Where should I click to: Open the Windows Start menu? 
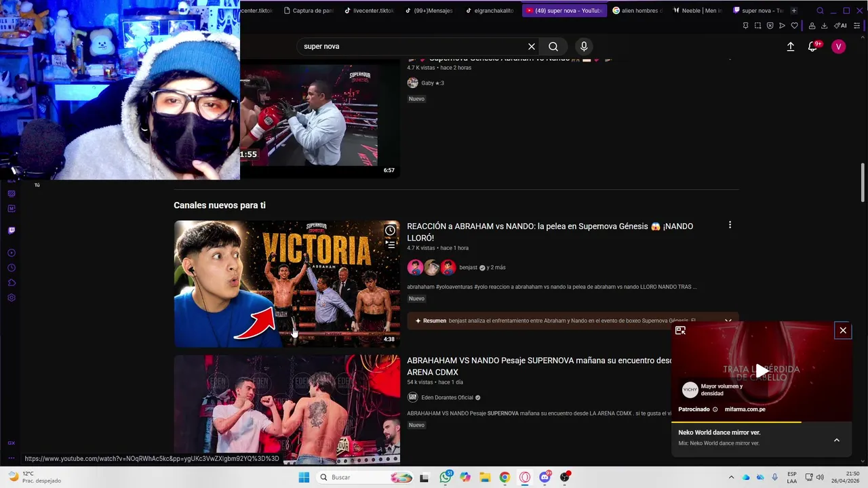303,477
